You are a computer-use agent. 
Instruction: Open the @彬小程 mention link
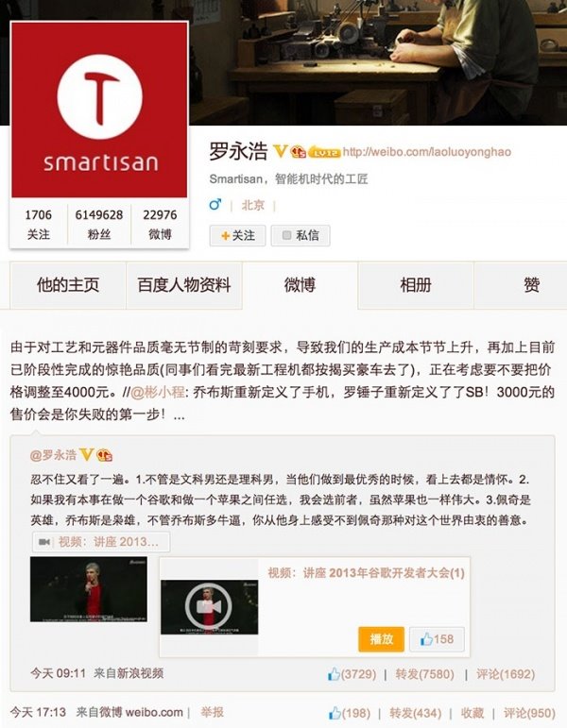coord(158,392)
